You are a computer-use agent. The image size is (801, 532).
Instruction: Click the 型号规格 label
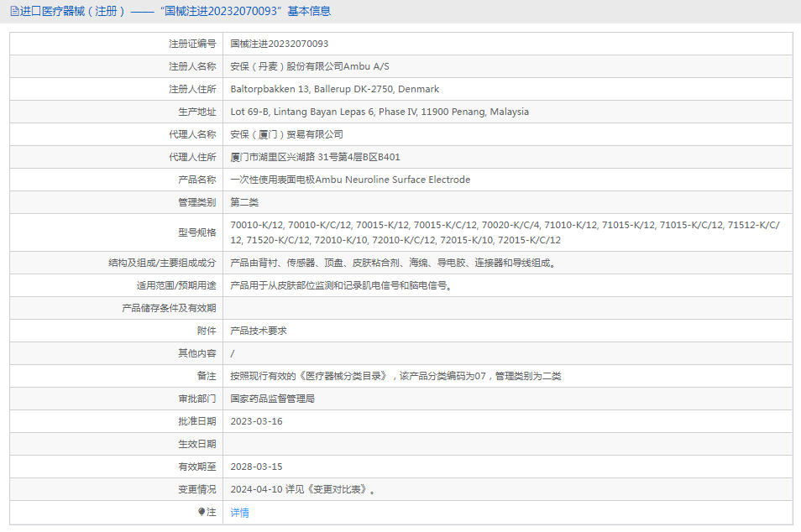pos(197,232)
